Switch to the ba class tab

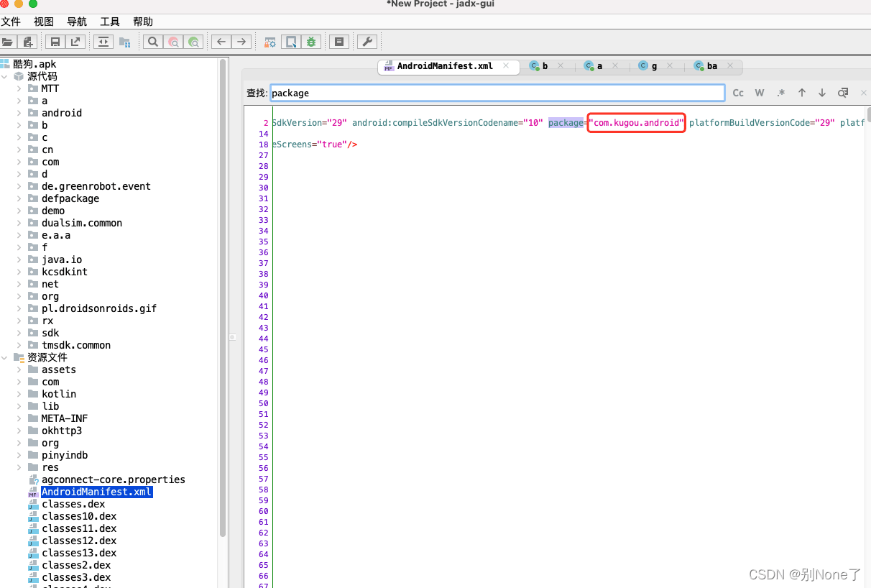[711, 66]
